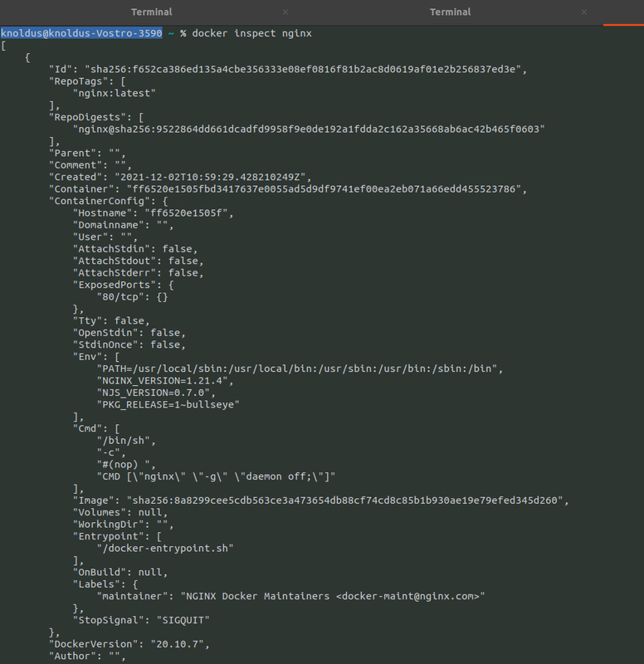Click the NGINX_VERSION=1.21.4 line
Viewport: 644px width, 664px height.
tap(165, 381)
